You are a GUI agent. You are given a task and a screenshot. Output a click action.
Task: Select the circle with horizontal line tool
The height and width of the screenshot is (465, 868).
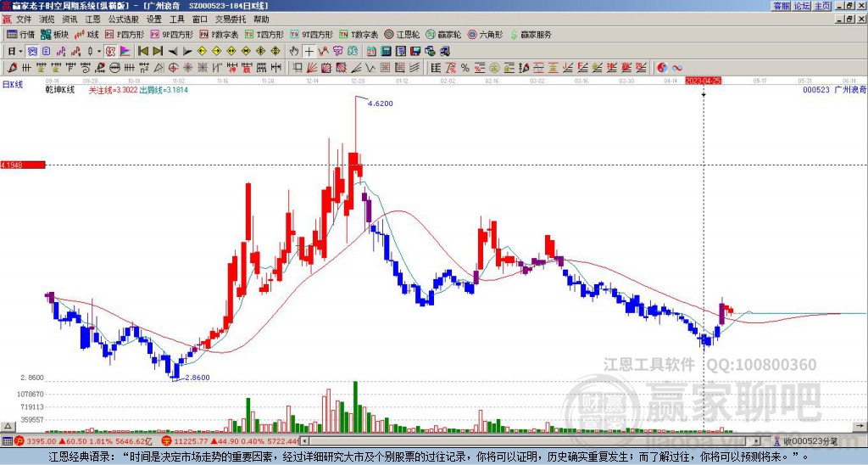point(114,68)
